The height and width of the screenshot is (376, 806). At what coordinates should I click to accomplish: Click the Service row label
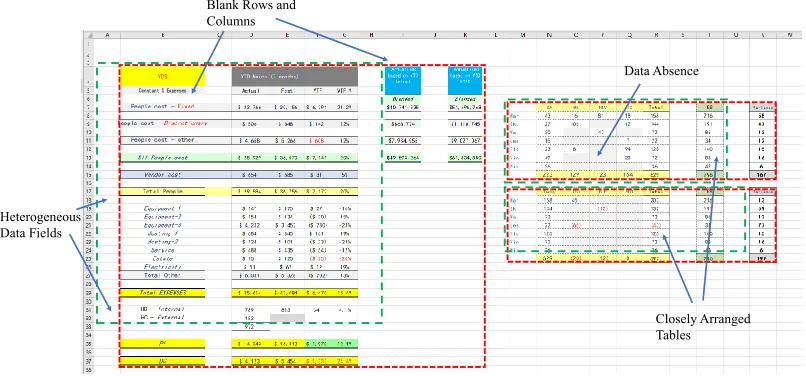click(x=162, y=250)
